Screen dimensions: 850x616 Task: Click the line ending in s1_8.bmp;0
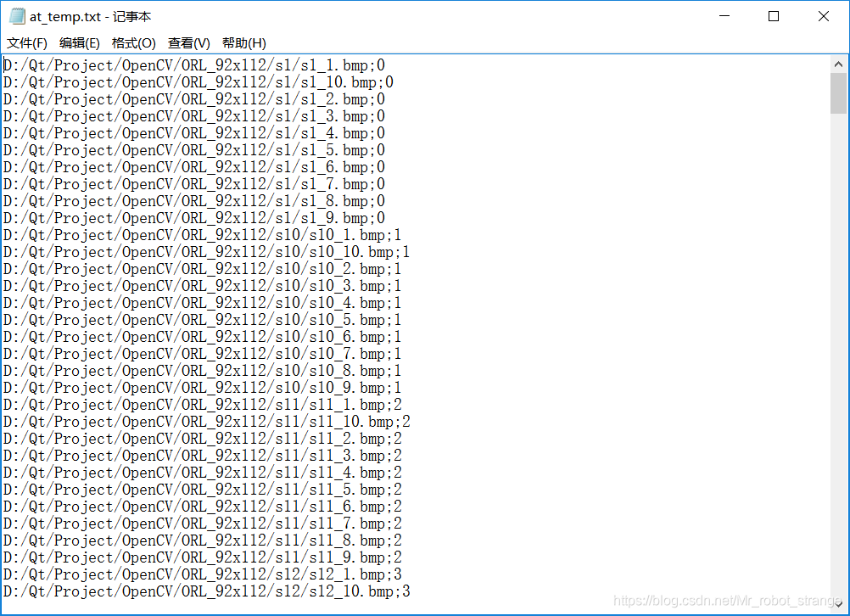(194, 201)
